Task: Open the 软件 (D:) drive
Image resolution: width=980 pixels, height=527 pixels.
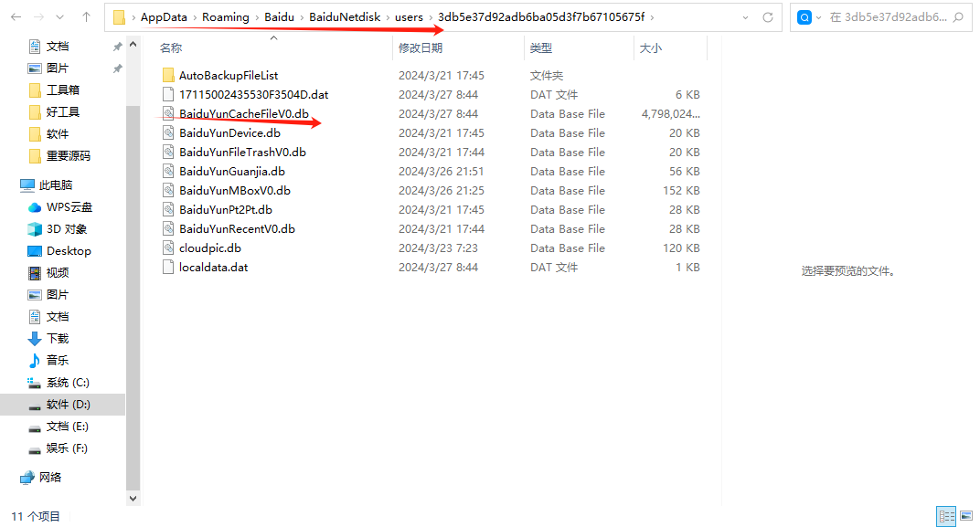Action: [69, 405]
